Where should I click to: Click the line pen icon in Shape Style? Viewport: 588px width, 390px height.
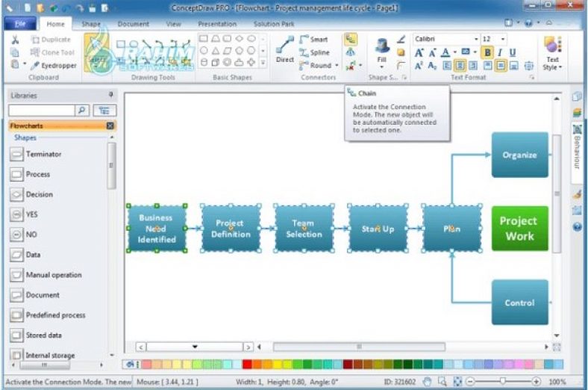(401, 39)
